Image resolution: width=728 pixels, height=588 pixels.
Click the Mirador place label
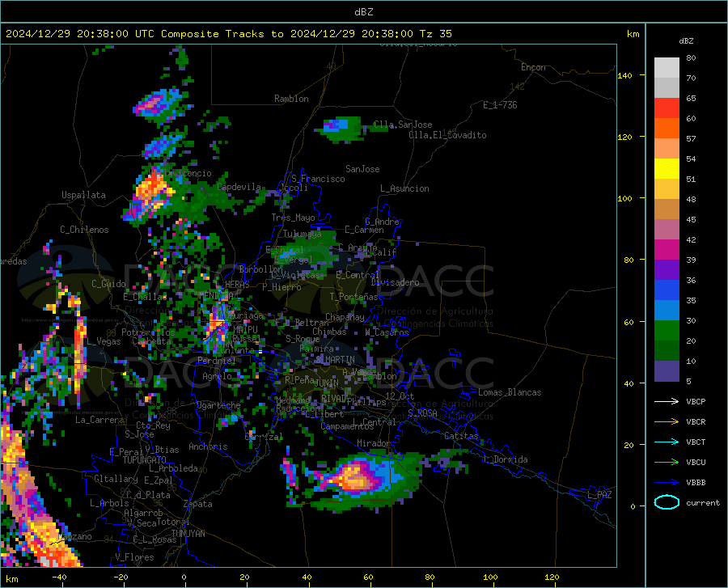pyautogui.click(x=374, y=443)
